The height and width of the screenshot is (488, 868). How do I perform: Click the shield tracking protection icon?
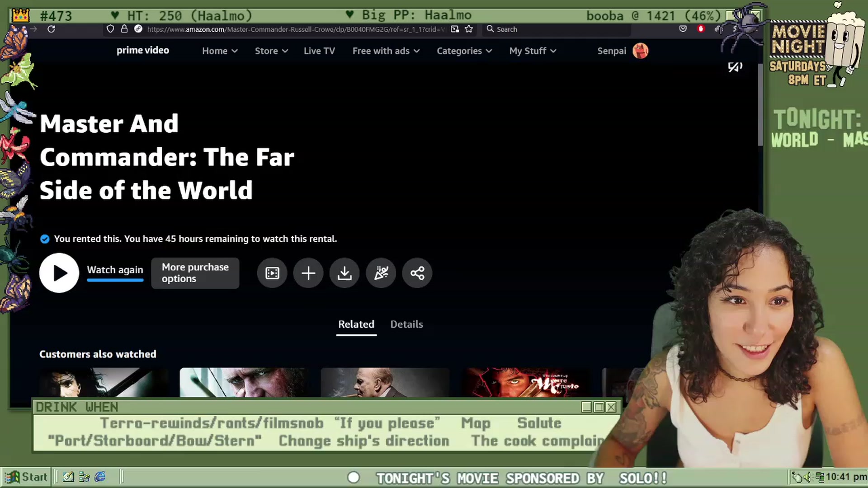click(110, 29)
